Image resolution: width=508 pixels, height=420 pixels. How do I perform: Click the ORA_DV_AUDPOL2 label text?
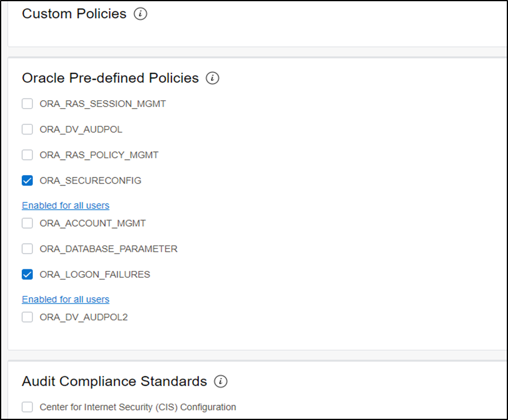pos(83,317)
